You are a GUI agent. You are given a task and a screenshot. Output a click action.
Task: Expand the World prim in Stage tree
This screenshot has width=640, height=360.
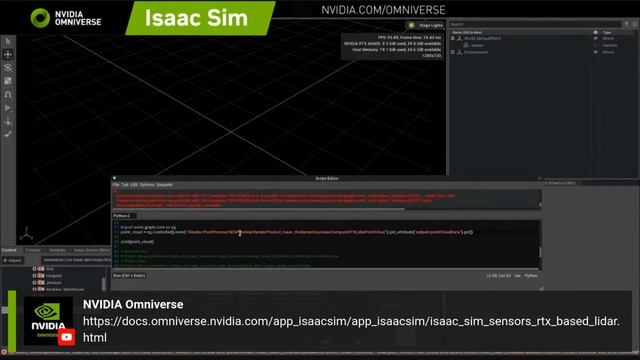(x=452, y=38)
